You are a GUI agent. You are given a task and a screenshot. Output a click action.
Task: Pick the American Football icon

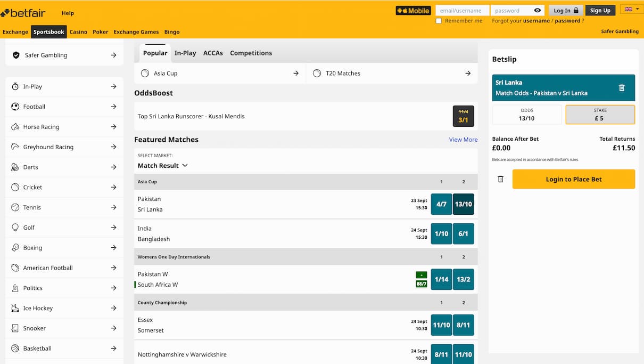(15, 268)
